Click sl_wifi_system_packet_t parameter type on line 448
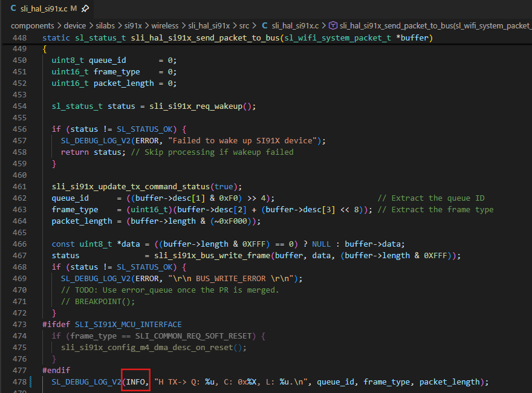Screen dimensions: 532x393 337,37
